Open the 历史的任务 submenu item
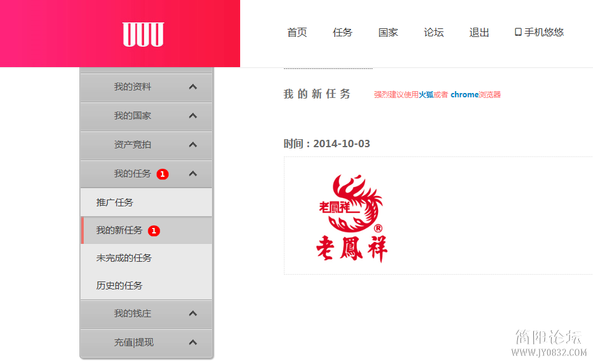 tap(147, 286)
